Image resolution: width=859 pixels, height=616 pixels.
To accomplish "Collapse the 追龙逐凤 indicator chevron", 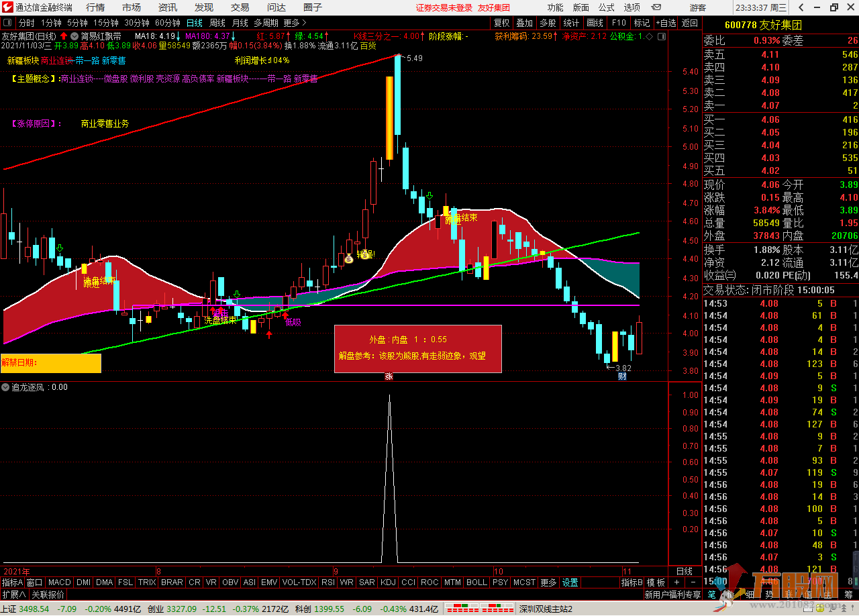I will [5, 387].
